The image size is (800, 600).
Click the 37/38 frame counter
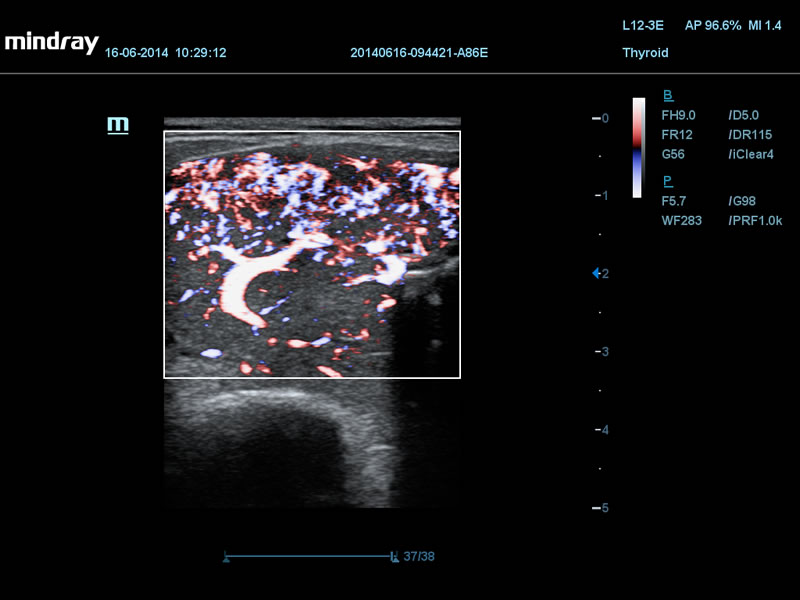tap(419, 557)
